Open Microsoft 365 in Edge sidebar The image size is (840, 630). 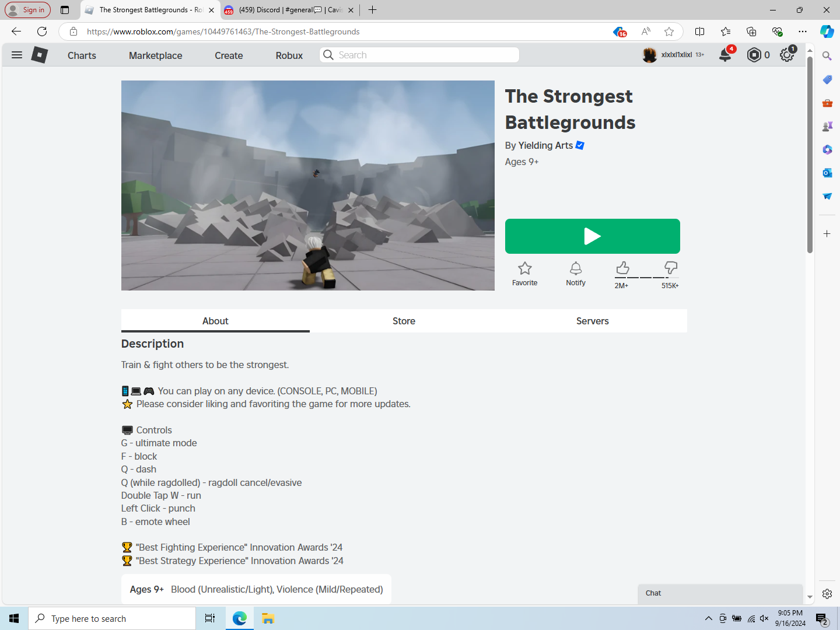(x=827, y=149)
